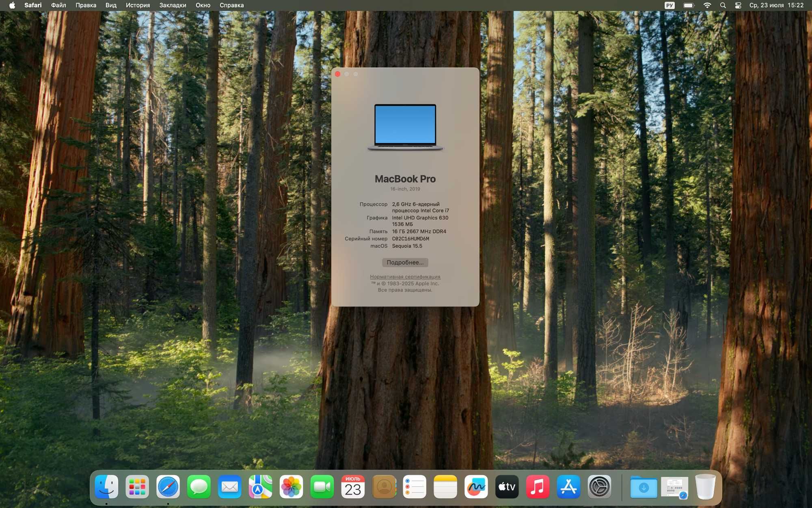Screen dimensions: 812x508
Task: Open the App Store in Dock
Action: click(x=569, y=486)
